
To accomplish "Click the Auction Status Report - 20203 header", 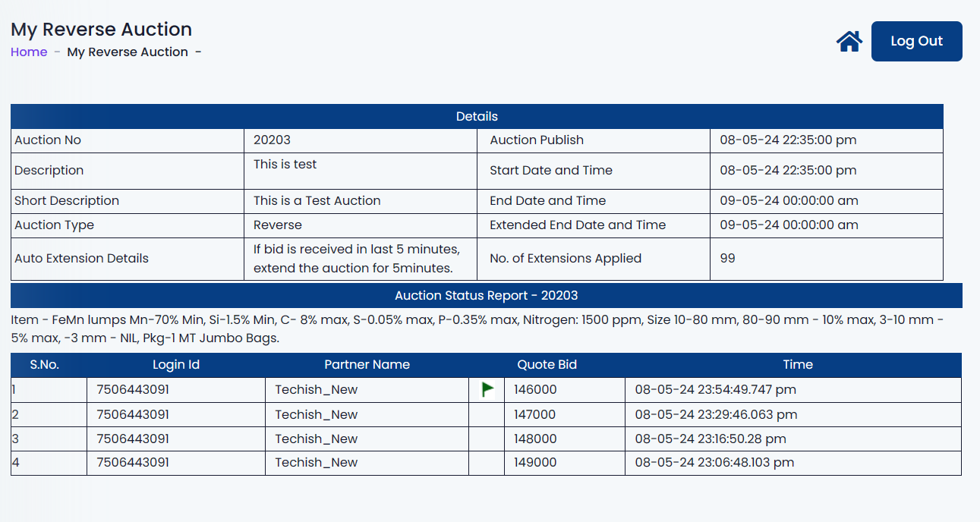I will click(x=486, y=296).
